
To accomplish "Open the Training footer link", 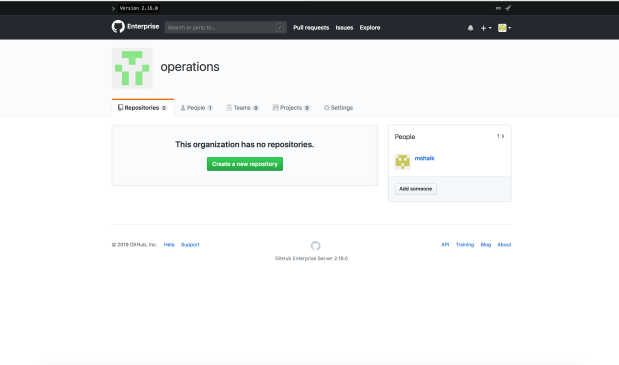I will pyautogui.click(x=465, y=245).
